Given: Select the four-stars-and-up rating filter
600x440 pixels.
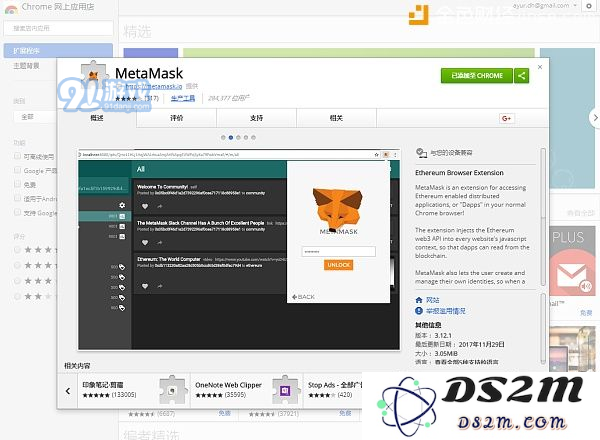Looking at the screenshot, I should 17,265.
